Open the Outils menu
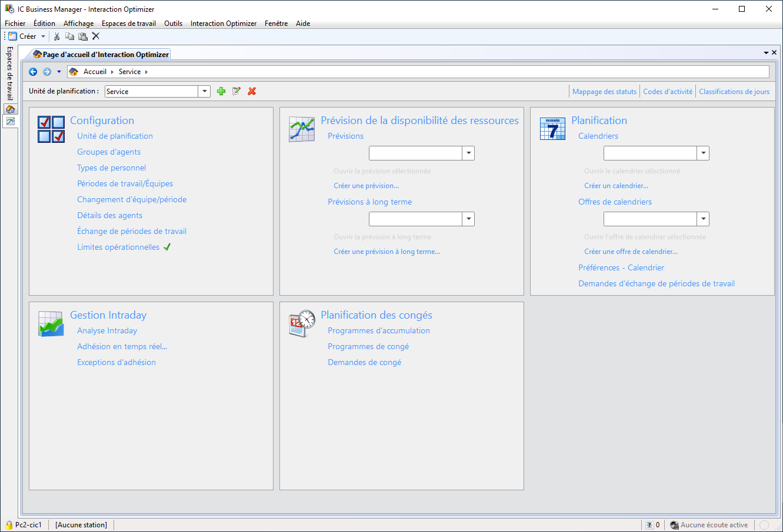783x532 pixels. pyautogui.click(x=173, y=24)
